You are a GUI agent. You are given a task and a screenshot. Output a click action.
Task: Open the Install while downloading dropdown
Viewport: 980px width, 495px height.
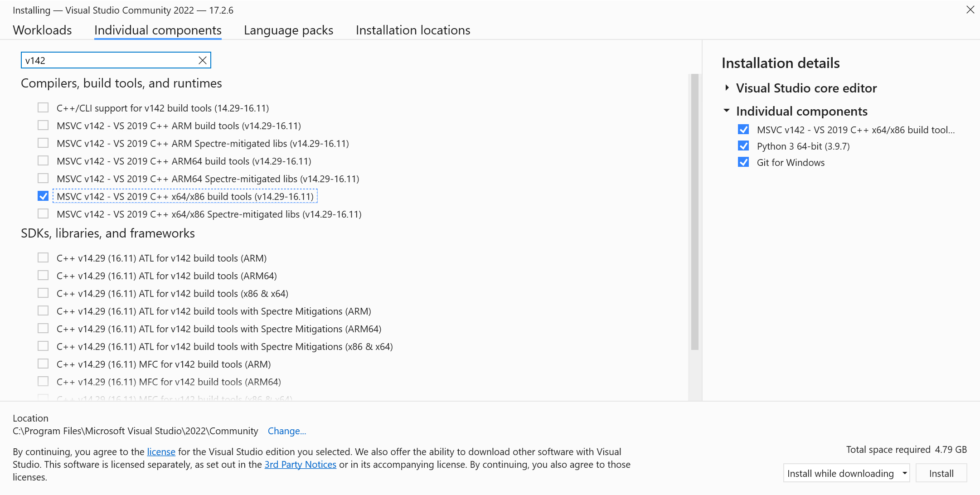[x=846, y=473]
